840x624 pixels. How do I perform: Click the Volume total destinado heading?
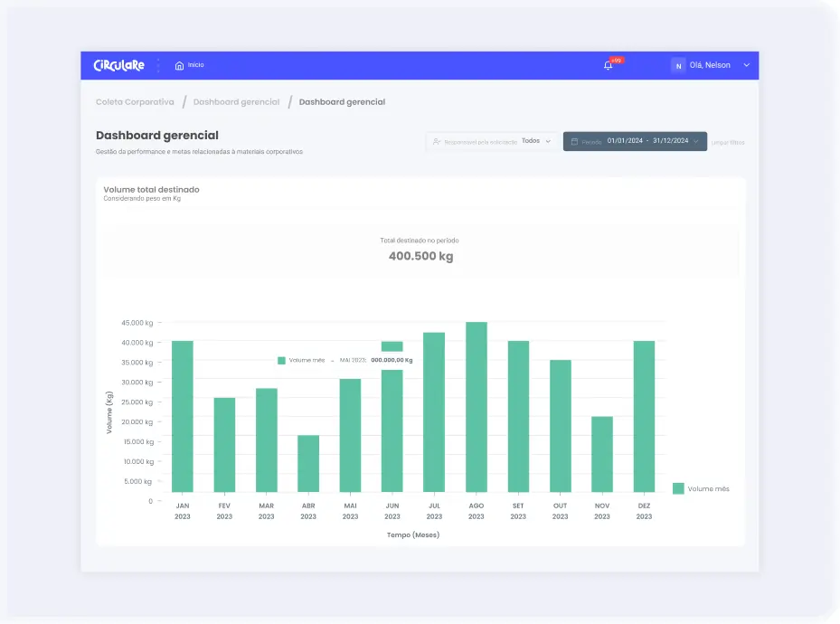(x=151, y=190)
